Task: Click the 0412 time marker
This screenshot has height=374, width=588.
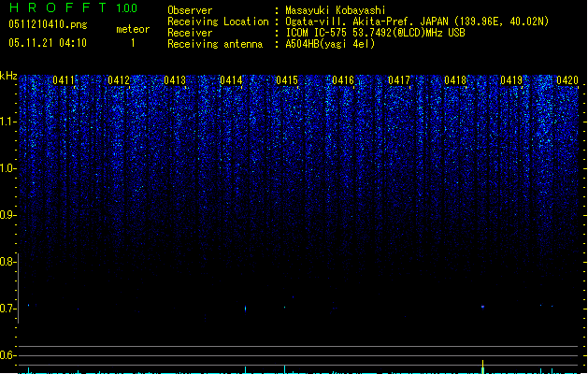Action: 119,80
